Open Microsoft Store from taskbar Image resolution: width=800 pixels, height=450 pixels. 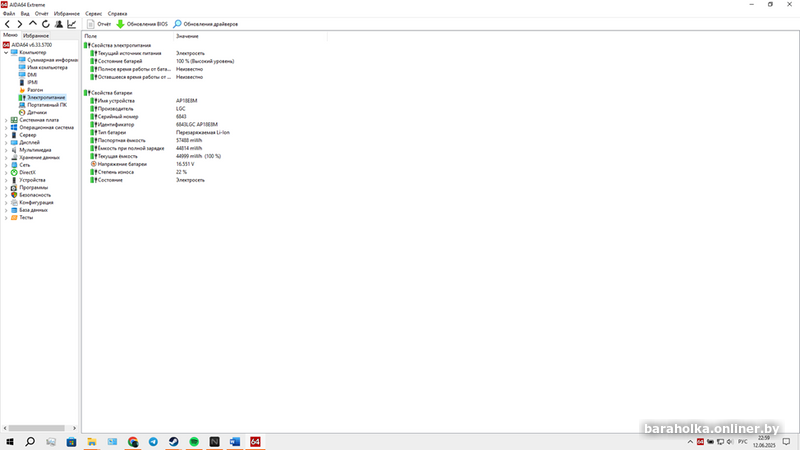point(71,442)
